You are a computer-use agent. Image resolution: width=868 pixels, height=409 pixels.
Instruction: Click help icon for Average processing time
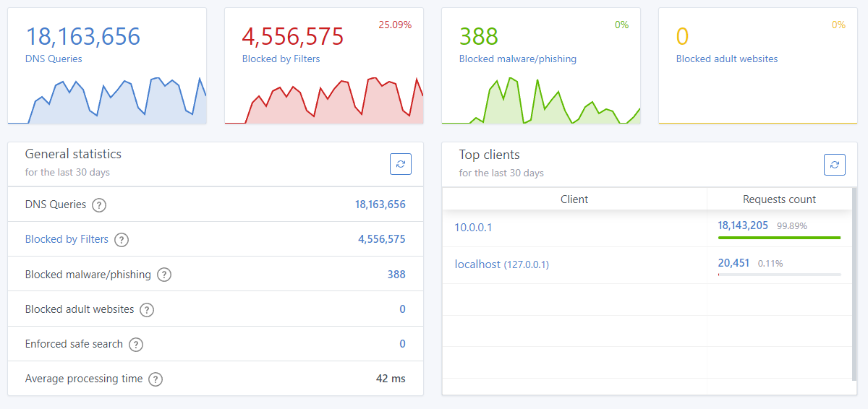pyautogui.click(x=156, y=379)
